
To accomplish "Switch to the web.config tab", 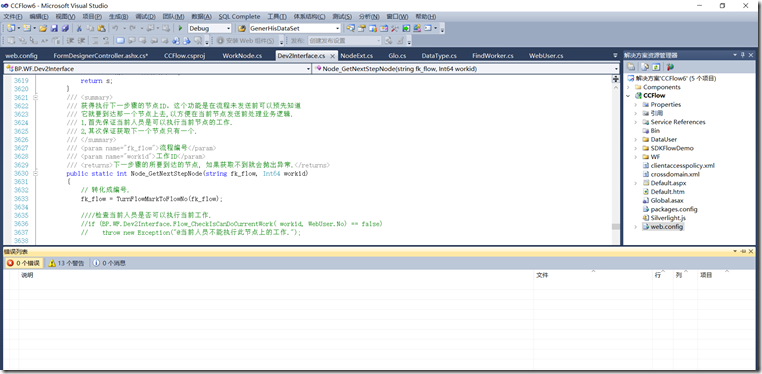I will 21,56.
